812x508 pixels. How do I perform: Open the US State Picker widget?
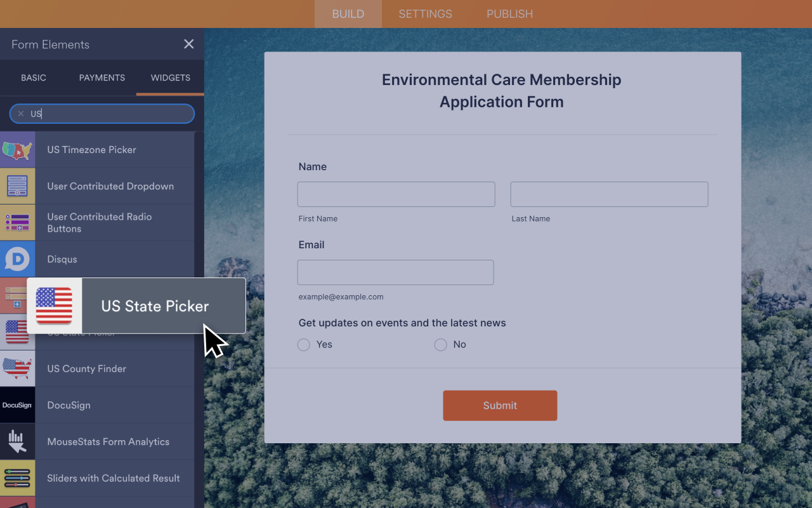pos(154,305)
